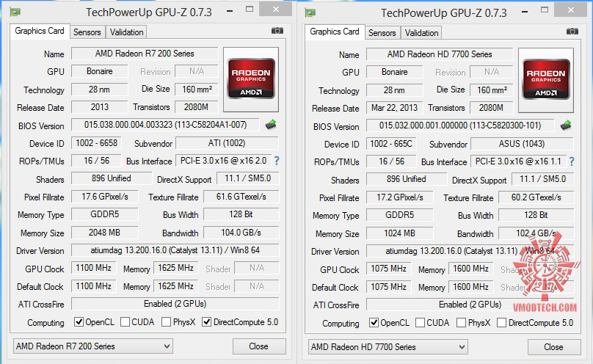Click ATI CrossFire field in R7 200 window
Image resolution: width=593 pixels, height=364 pixels.
pos(175,304)
